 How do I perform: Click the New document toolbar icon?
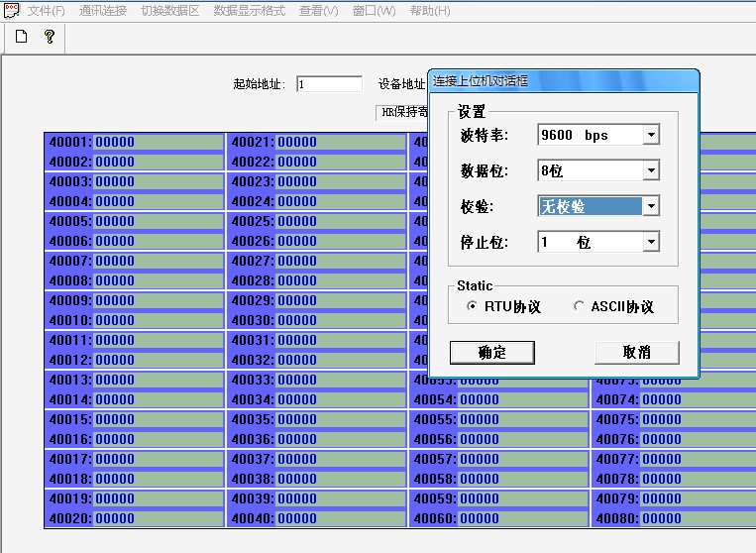[21, 37]
